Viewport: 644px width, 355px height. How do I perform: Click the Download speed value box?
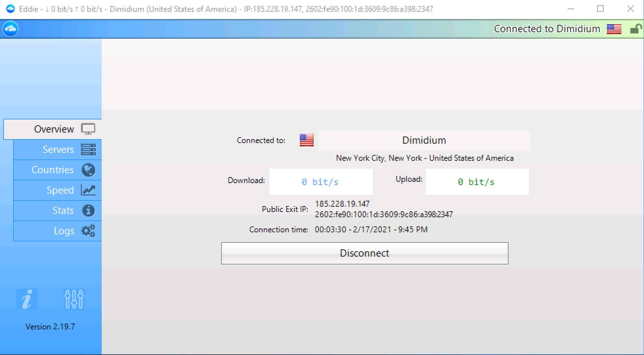point(321,182)
